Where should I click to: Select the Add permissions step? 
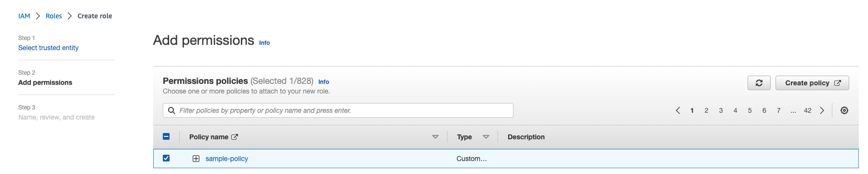coord(45,82)
